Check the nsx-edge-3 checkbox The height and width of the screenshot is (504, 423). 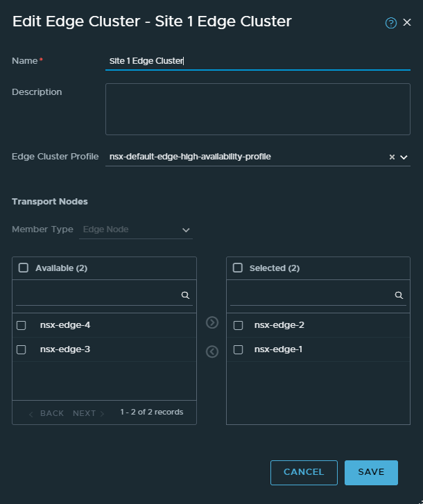pyautogui.click(x=21, y=349)
